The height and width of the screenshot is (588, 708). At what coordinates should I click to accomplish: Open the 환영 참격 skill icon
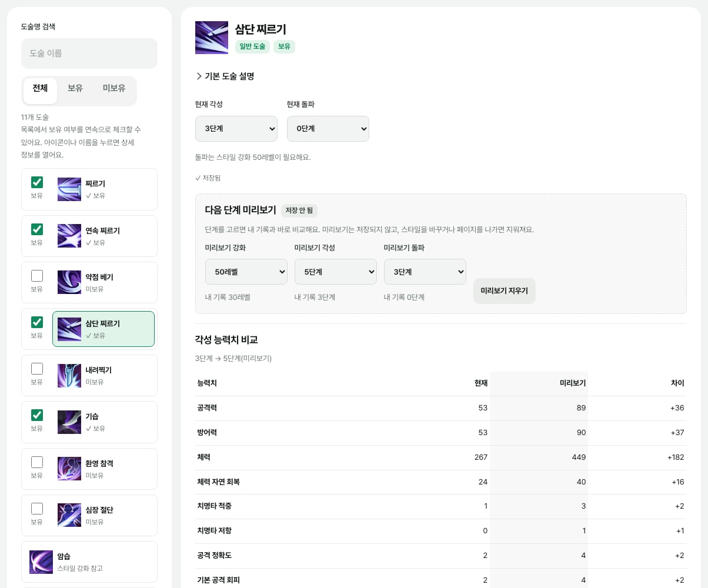tap(69, 469)
